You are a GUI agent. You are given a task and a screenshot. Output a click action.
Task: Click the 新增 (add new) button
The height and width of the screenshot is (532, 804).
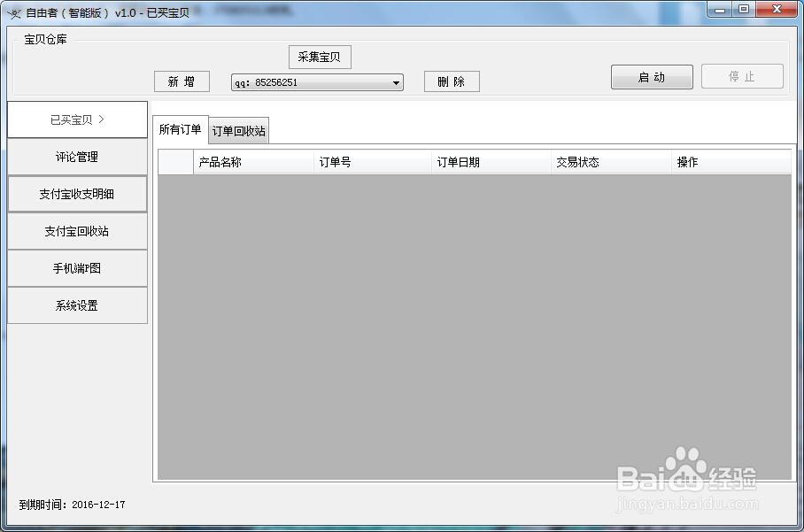click(x=182, y=81)
